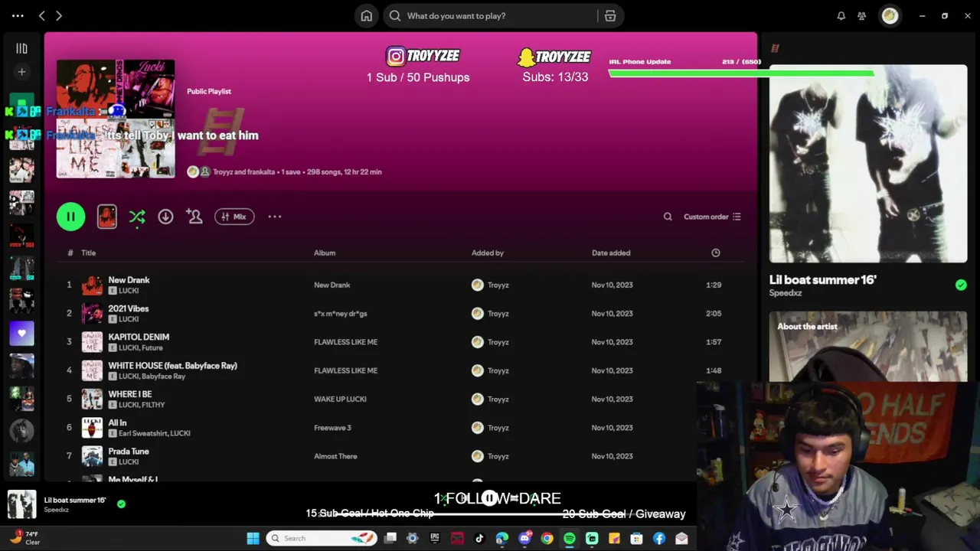The height and width of the screenshot is (551, 980).
Task: Click the Windows Start button
Action: [253, 538]
